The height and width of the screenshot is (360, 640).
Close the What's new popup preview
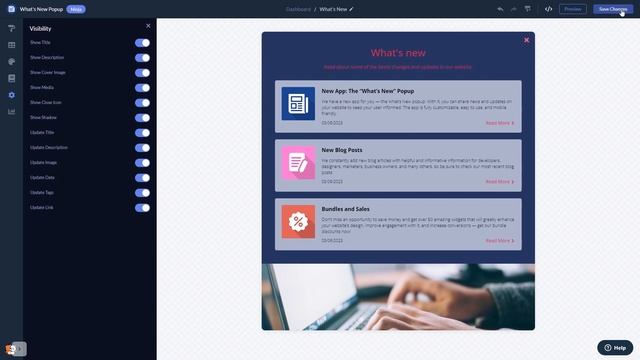527,40
